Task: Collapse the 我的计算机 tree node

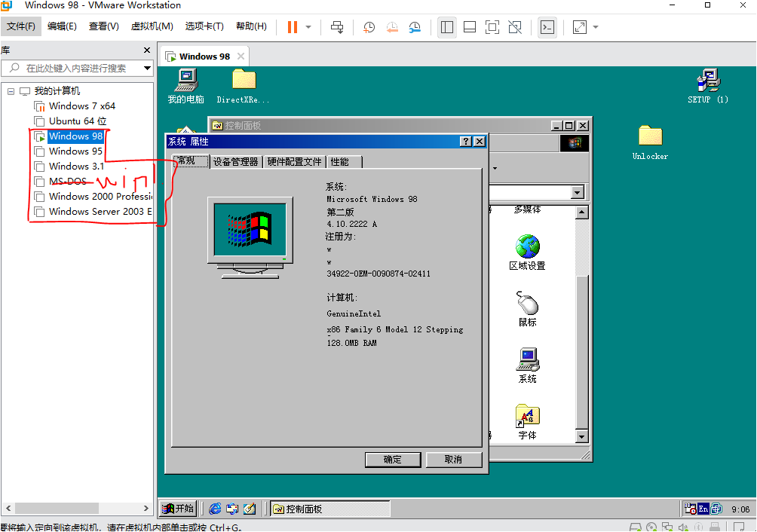Action: pos(11,91)
